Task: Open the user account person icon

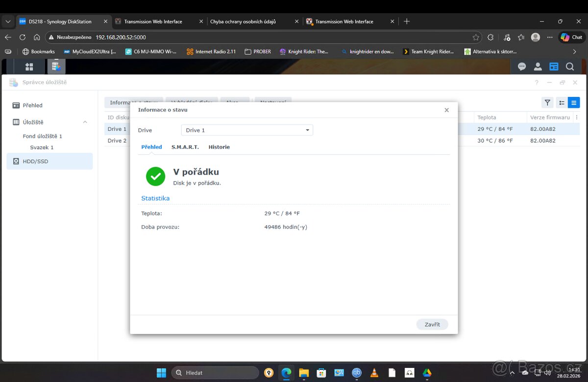Action: pyautogui.click(x=538, y=66)
